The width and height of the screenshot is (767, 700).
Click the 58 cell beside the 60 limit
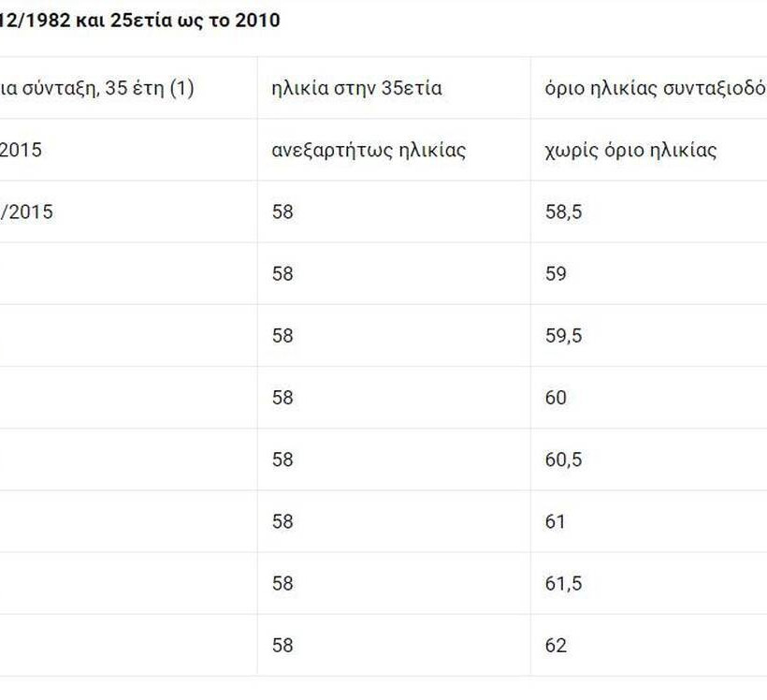(x=282, y=398)
